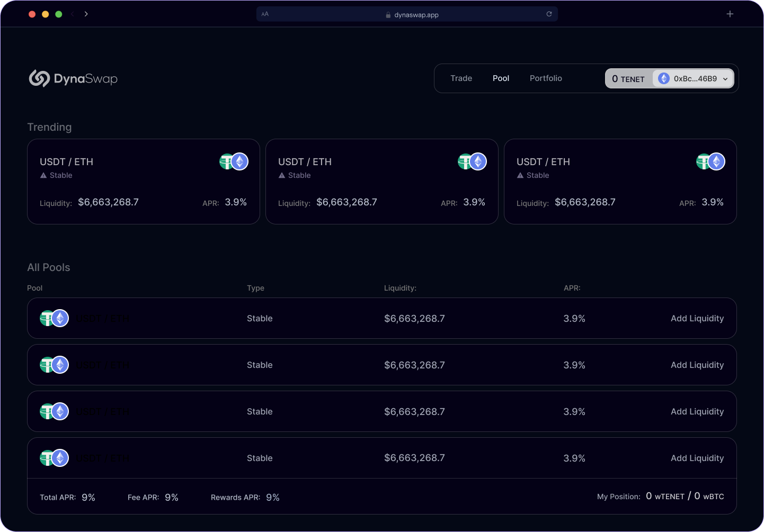Click Add Liquidity on the first pool row
The height and width of the screenshot is (532, 764).
pyautogui.click(x=697, y=318)
